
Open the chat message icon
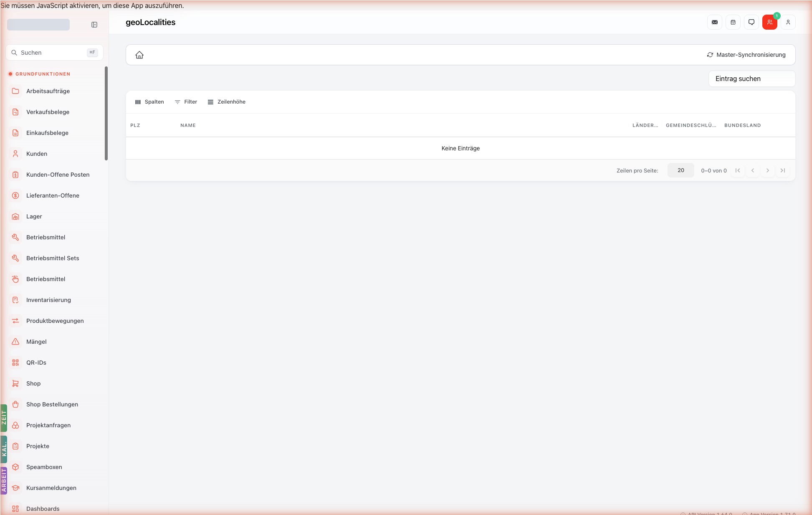[751, 22]
